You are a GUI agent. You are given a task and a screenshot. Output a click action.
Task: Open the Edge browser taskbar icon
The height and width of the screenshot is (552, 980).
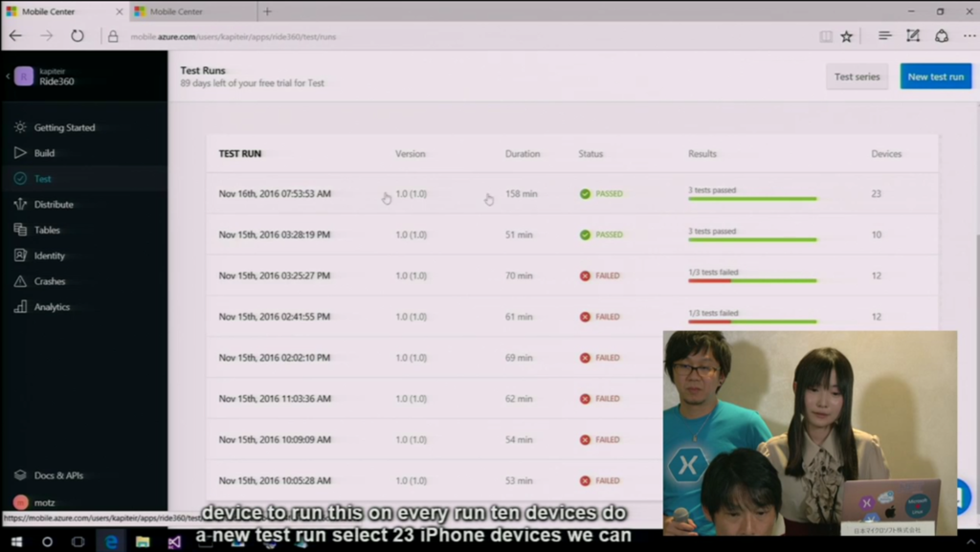coord(111,541)
